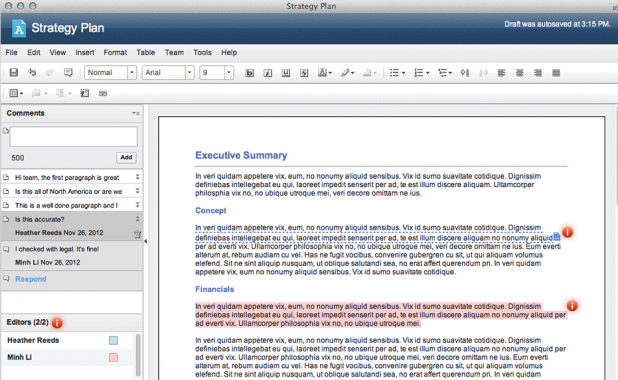Click the insert image icon

tap(84, 93)
